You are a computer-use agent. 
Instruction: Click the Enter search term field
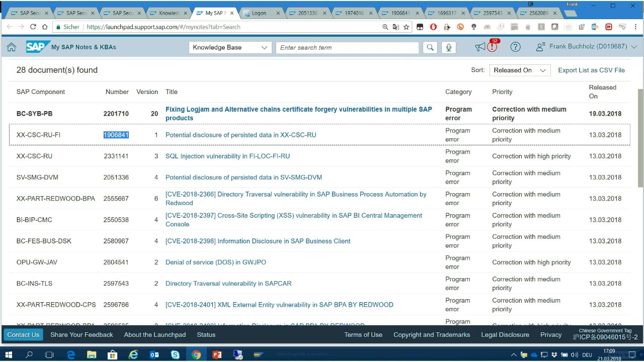coord(347,47)
